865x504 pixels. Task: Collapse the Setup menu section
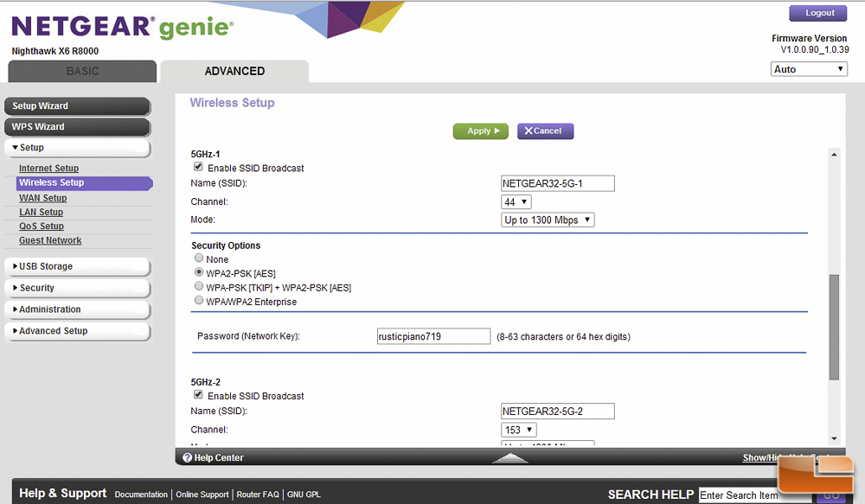[77, 148]
